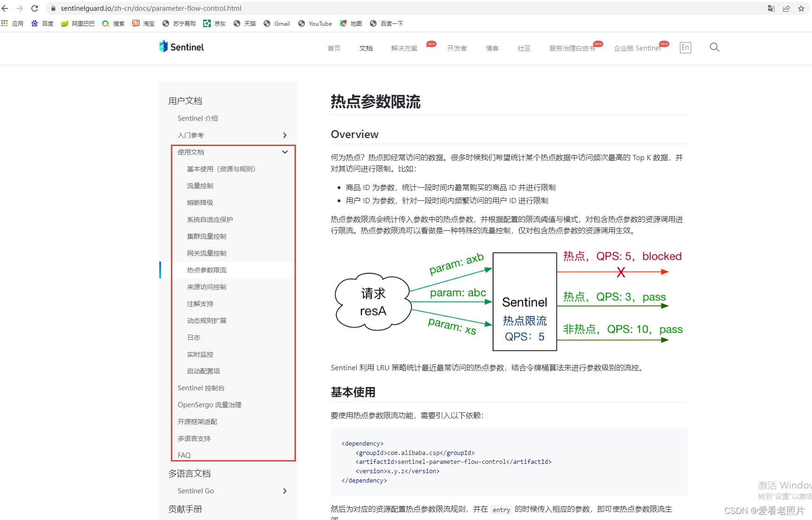The height and width of the screenshot is (520, 812).
Task: Open 日志 doc in sidebar
Action: (193, 337)
